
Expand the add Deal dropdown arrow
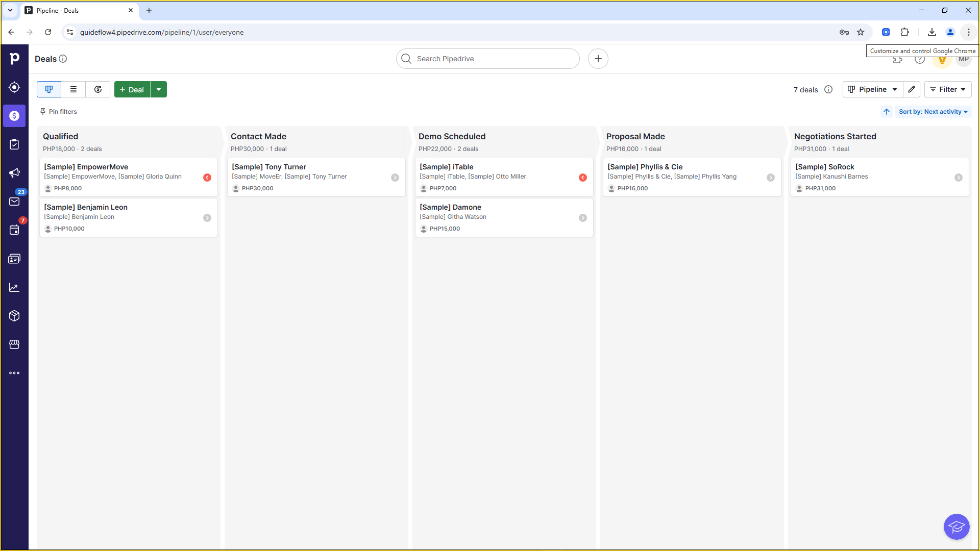[159, 89]
